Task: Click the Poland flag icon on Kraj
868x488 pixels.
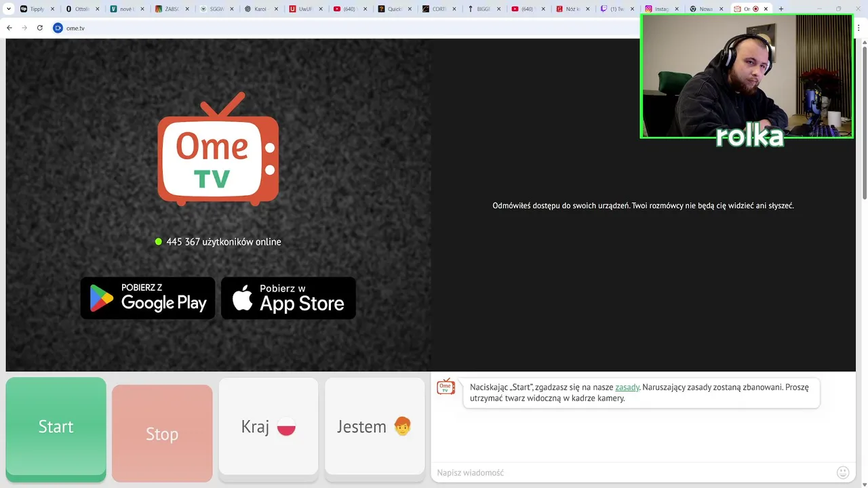Action: click(x=286, y=427)
